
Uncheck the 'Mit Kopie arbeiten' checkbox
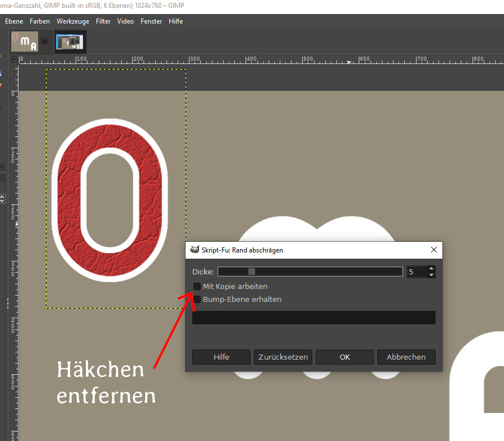pos(197,287)
